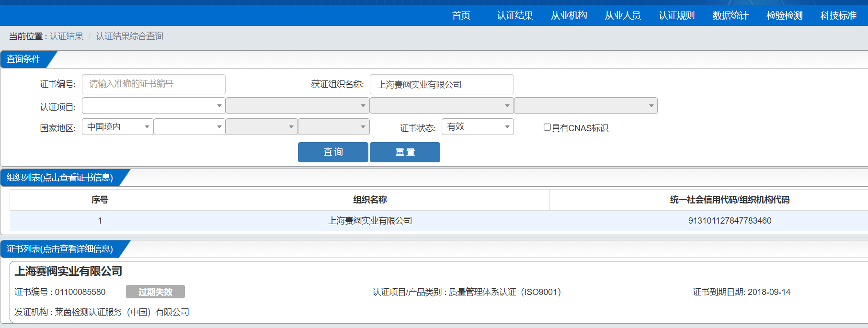The height and width of the screenshot is (328, 868).
Task: Open the fourth 认证项目 dropdown
Action: (x=586, y=106)
